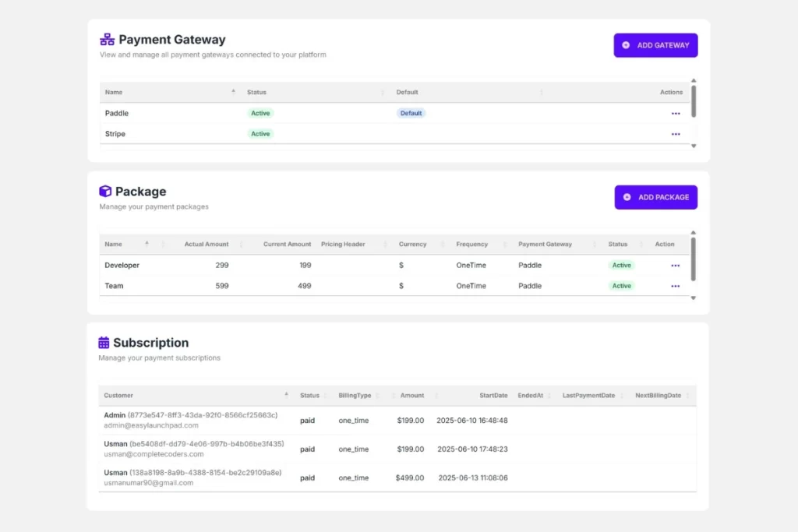Viewport: 798px width, 532px height.
Task: Click the Payment Gateway network icon
Action: coord(107,39)
